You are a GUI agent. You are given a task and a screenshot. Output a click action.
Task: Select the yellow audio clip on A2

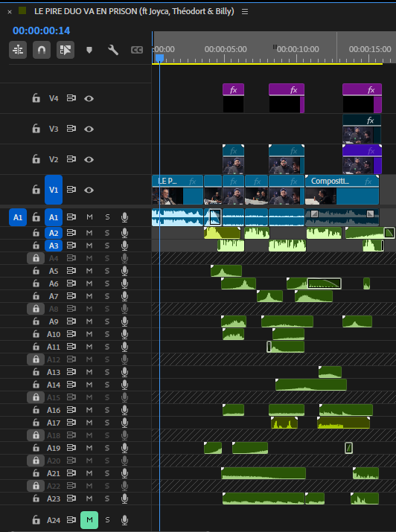click(x=223, y=233)
